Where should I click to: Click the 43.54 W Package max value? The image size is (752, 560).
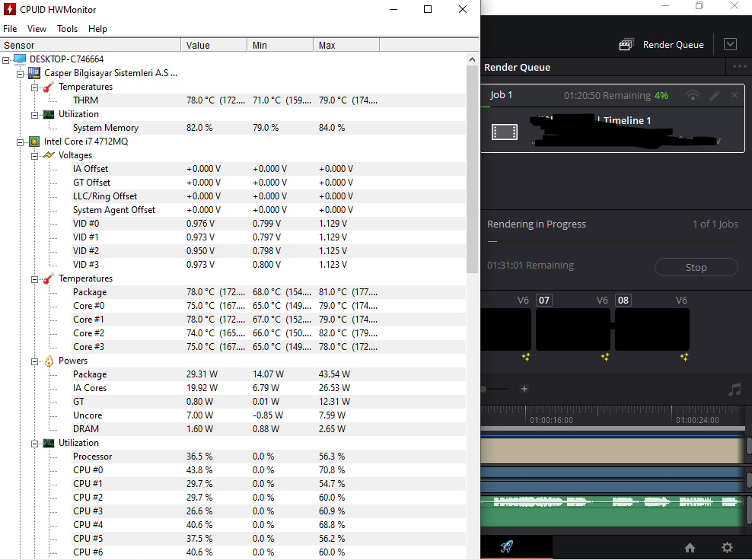click(334, 374)
